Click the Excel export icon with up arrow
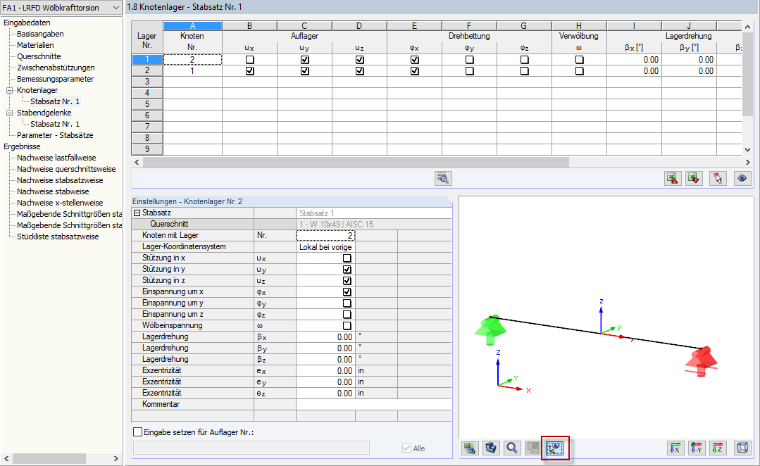Image resolution: width=760 pixels, height=466 pixels. pyautogui.click(x=673, y=178)
